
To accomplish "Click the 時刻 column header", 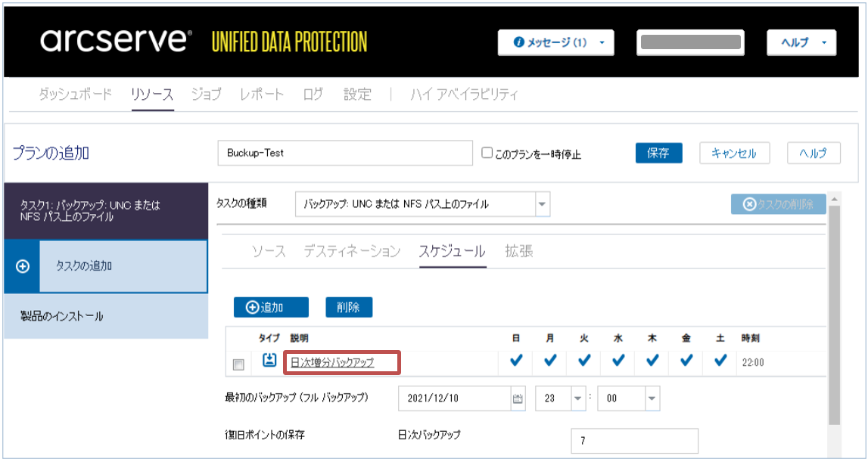I will pos(751,338).
